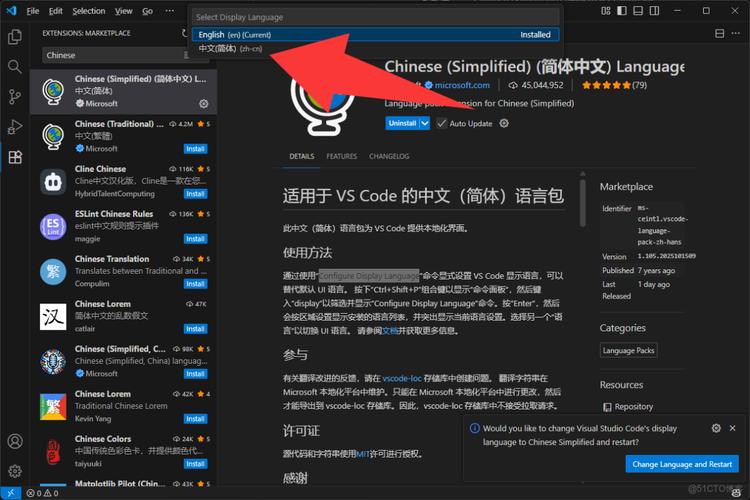Switch to the FEATURES tab
The height and width of the screenshot is (500, 750).
click(x=342, y=156)
